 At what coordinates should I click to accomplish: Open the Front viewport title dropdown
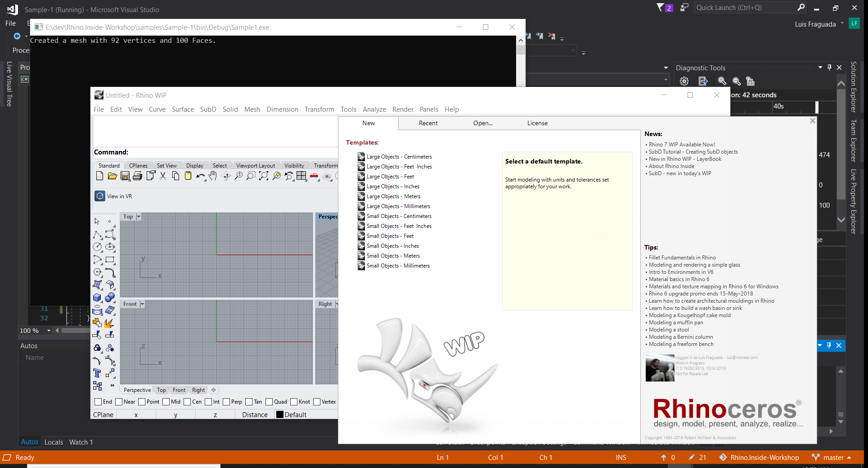[142, 304]
